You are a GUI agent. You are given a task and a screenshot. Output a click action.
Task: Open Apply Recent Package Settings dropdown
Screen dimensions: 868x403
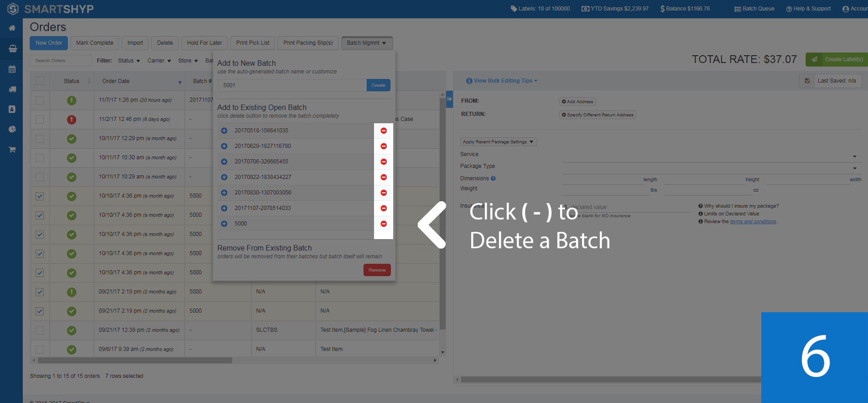pos(498,142)
